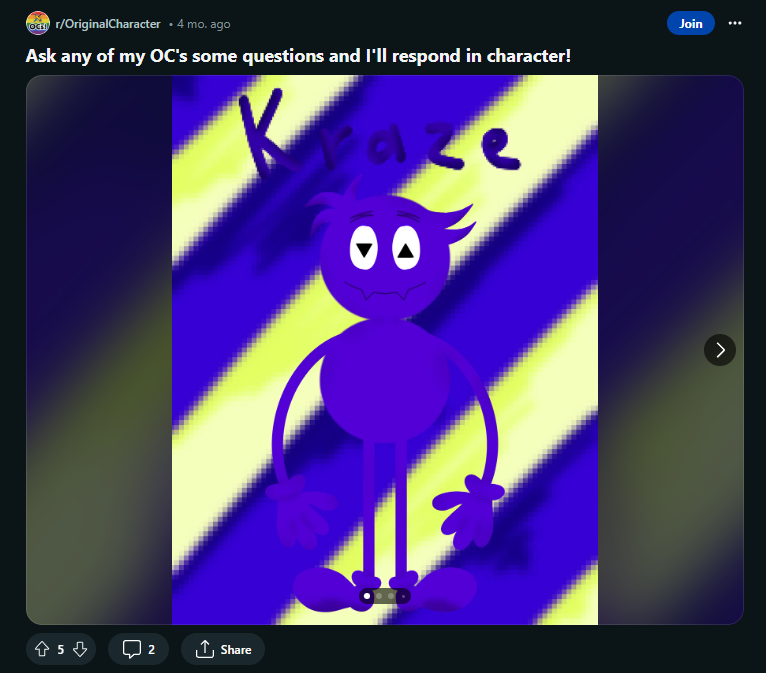Click the r/OriginalCharacter community avatar
Viewport: 766px width, 673px height.
click(38, 23)
